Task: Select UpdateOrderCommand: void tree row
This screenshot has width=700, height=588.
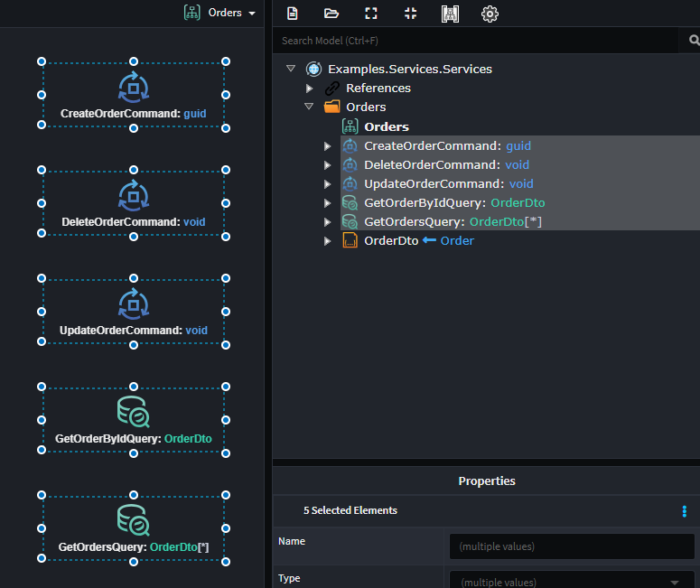Action: pyautogui.click(x=449, y=184)
